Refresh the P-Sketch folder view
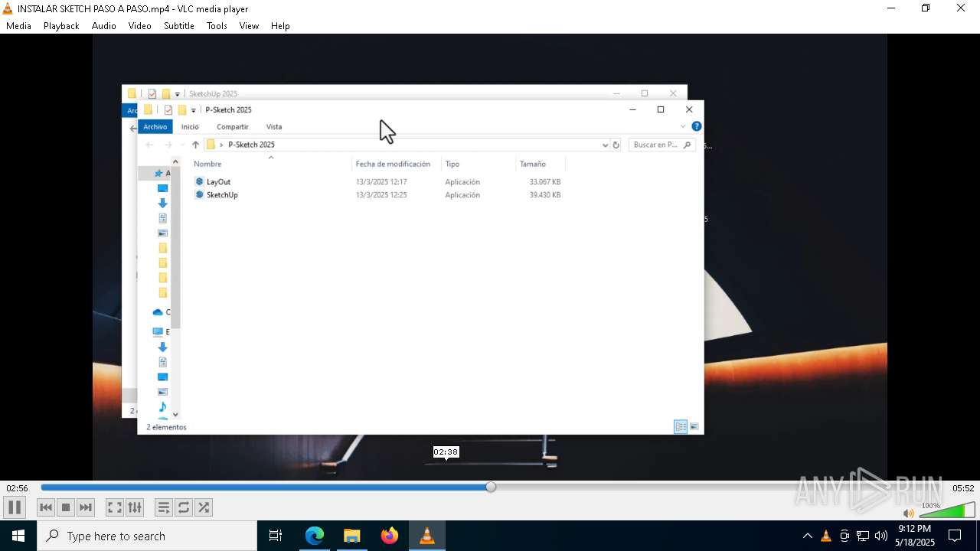 pos(616,145)
